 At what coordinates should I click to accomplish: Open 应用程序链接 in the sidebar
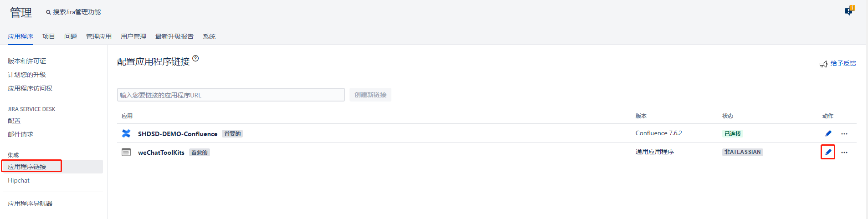point(27,167)
